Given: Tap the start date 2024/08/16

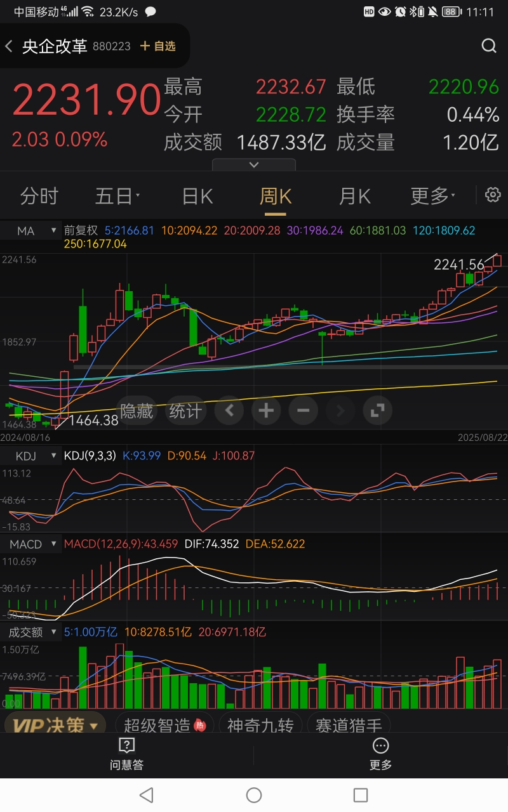Looking at the screenshot, I should pos(25,437).
